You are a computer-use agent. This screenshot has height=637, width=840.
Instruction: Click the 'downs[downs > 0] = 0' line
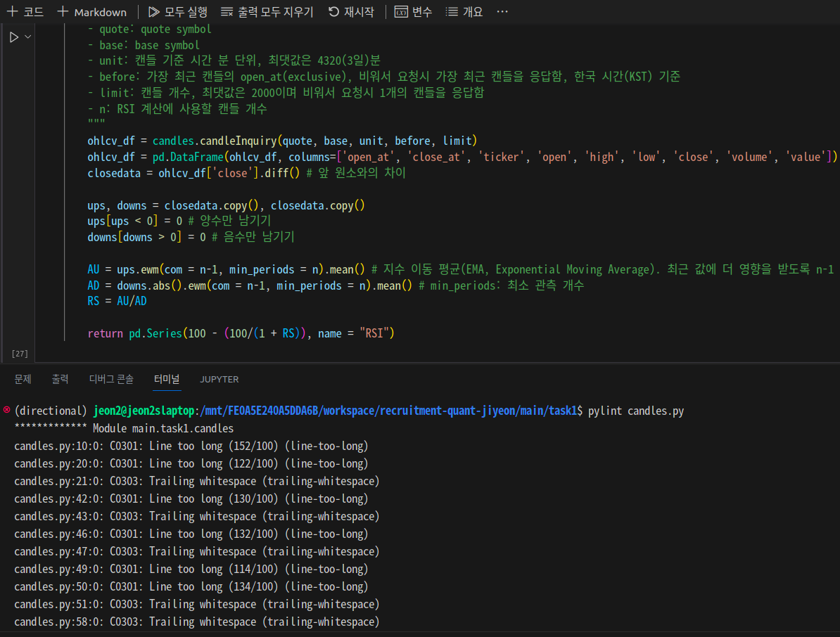pyautogui.click(x=191, y=237)
